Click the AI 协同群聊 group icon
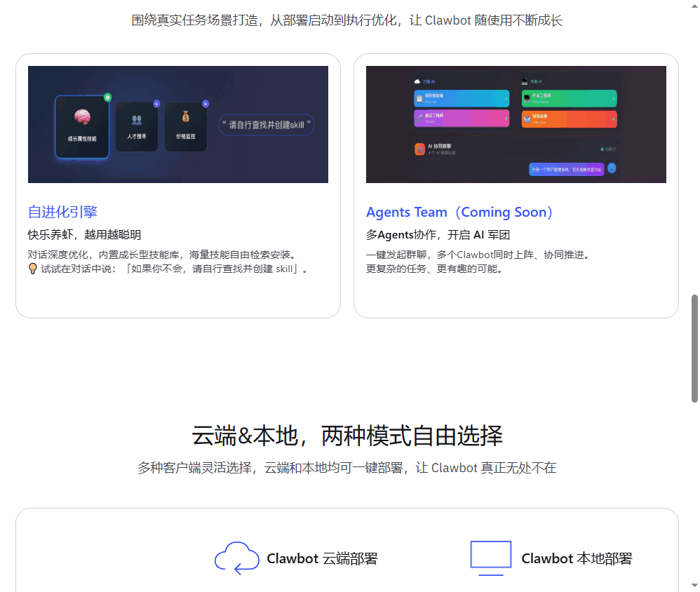This screenshot has width=700, height=592. pos(419,149)
